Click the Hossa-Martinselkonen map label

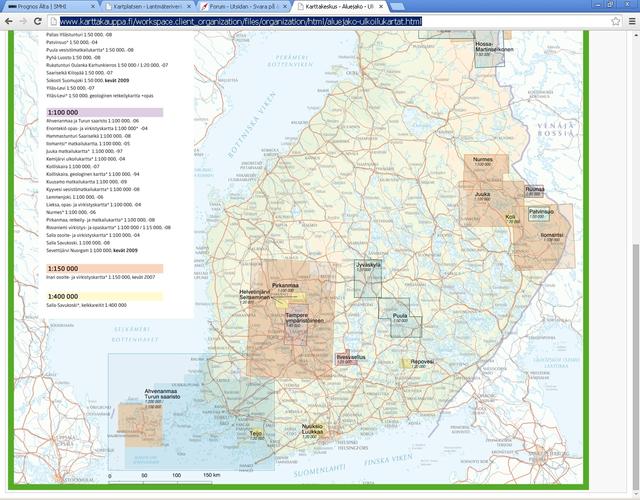tap(494, 47)
